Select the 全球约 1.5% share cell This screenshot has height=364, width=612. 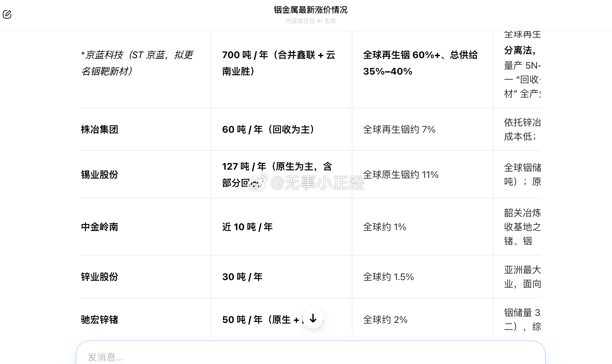pos(388,276)
